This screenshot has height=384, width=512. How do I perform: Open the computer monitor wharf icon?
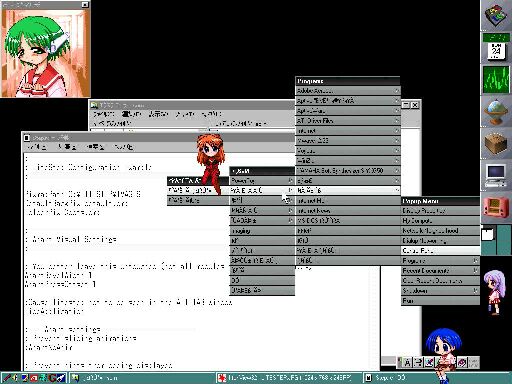tap(496, 175)
